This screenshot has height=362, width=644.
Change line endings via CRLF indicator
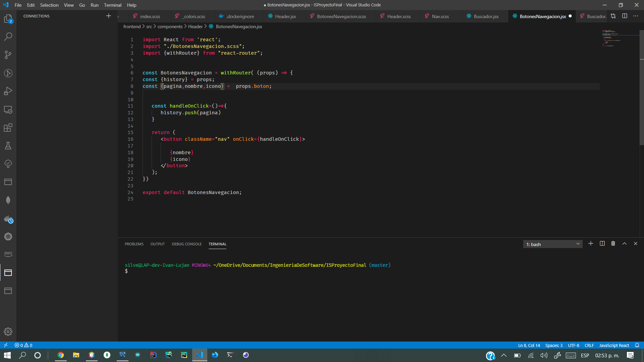point(589,345)
